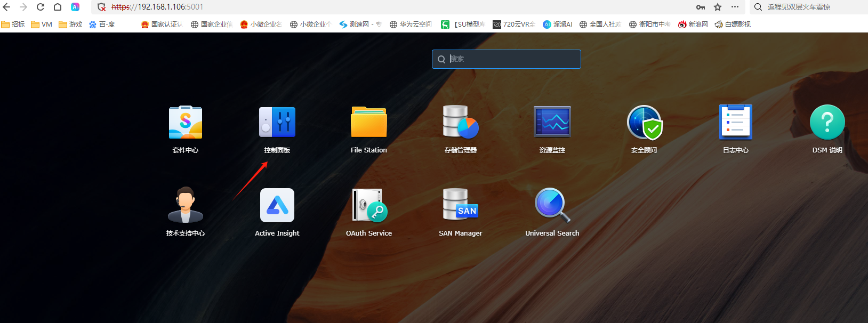Image resolution: width=868 pixels, height=323 pixels.
Task: Open the 白嫖影视 bookmark
Action: [x=733, y=25]
